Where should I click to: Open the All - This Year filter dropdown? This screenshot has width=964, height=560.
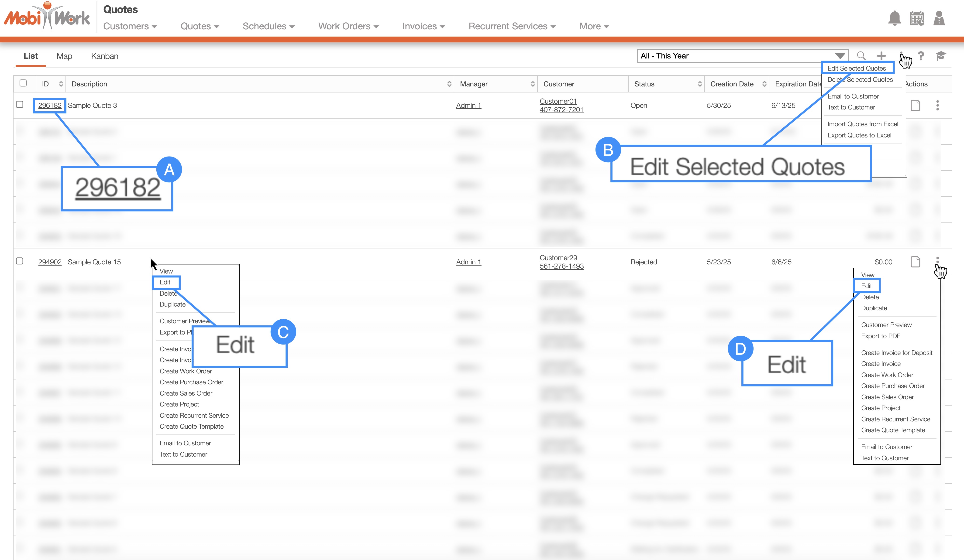coord(742,56)
